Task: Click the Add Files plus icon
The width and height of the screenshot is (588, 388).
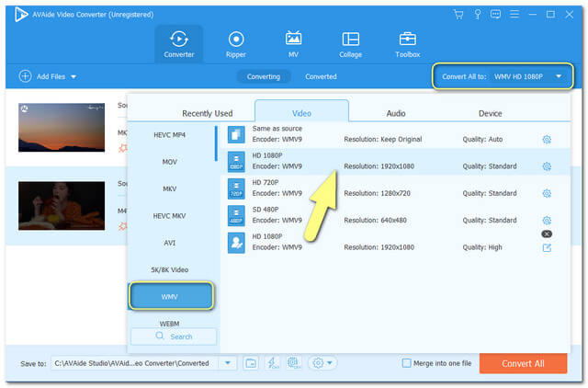Action: coord(25,76)
